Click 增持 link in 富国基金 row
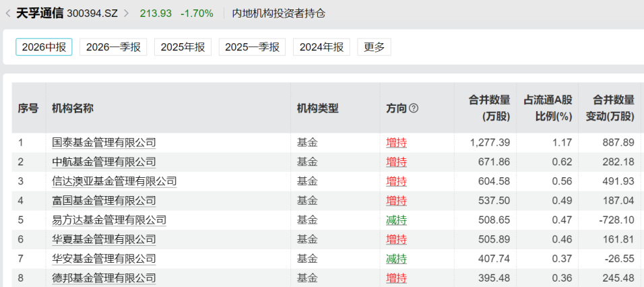This screenshot has height=287, width=644. [x=396, y=201]
